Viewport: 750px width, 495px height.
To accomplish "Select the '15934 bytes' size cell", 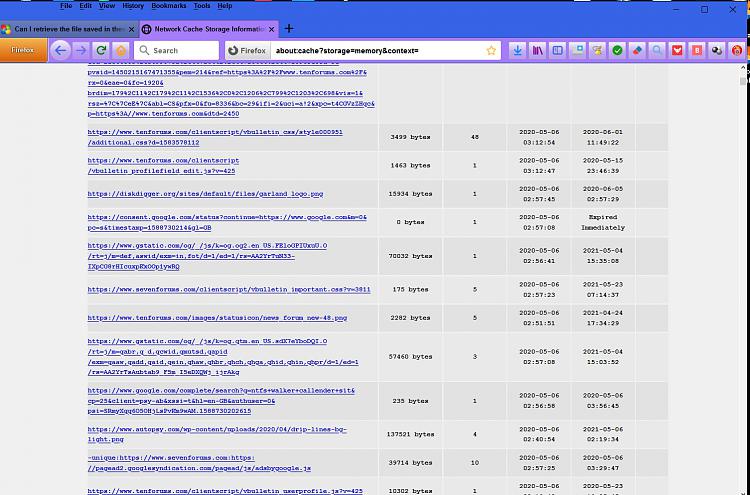I will click(x=410, y=194).
